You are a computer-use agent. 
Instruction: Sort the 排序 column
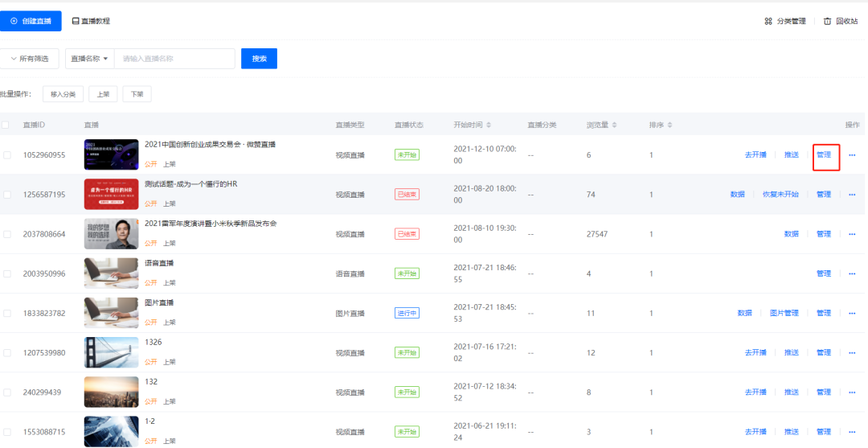669,125
